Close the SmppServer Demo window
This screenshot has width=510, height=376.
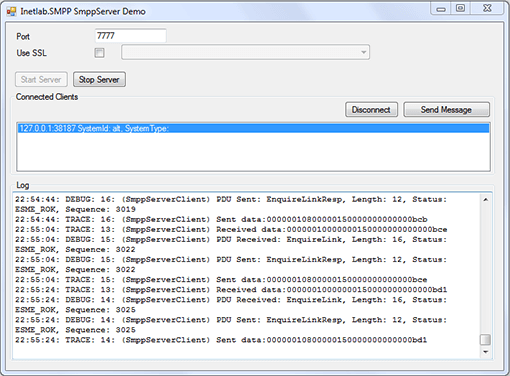487,9
